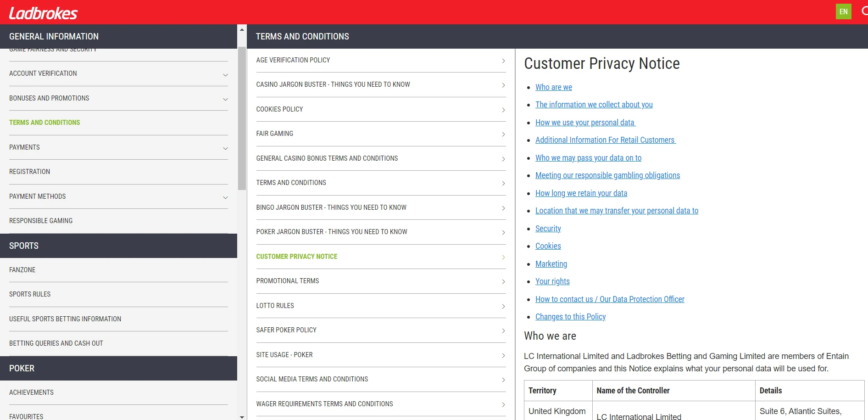Click the chevron arrow beside Fair Gaming
The image size is (868, 420).
(503, 134)
